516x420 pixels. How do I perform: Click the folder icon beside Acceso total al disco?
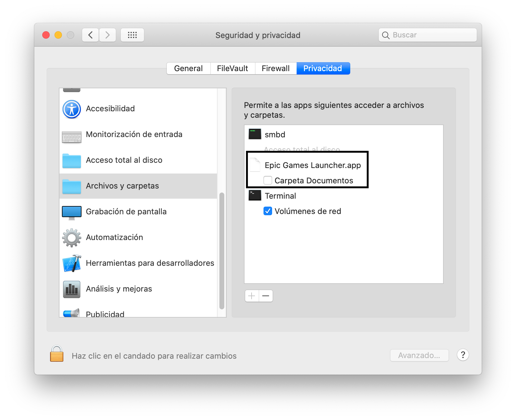coord(72,161)
